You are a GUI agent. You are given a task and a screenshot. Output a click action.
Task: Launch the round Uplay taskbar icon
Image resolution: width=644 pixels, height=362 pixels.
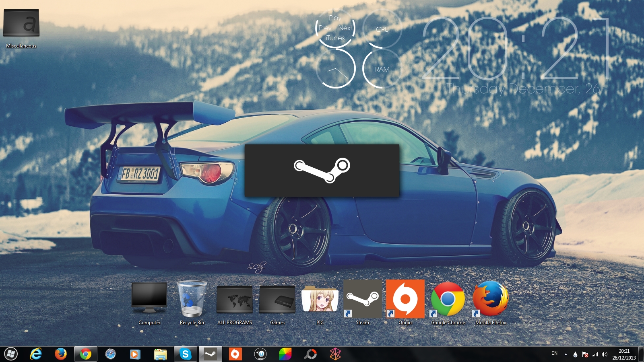click(x=260, y=354)
